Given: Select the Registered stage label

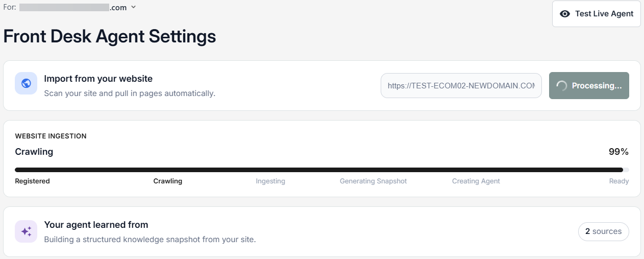Looking at the screenshot, I should tap(33, 181).
